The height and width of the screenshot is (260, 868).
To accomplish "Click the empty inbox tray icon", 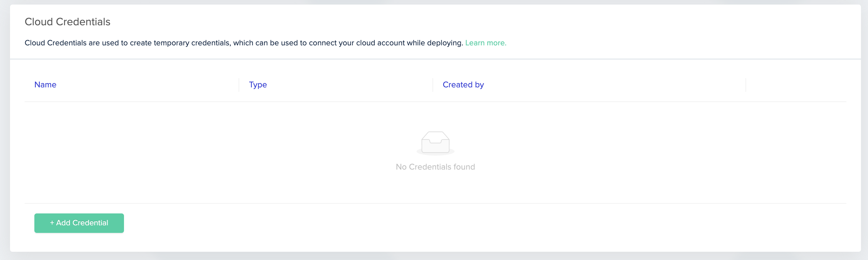I will tap(435, 143).
